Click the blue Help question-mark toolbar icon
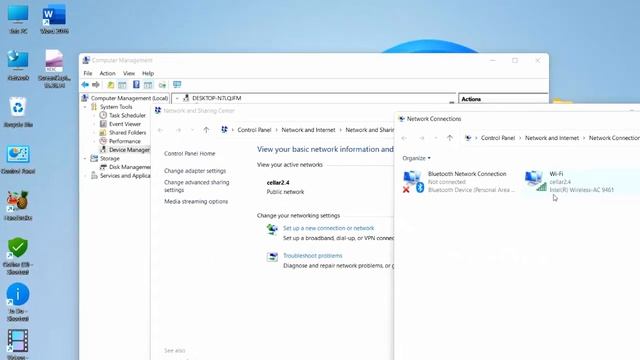 point(136,84)
